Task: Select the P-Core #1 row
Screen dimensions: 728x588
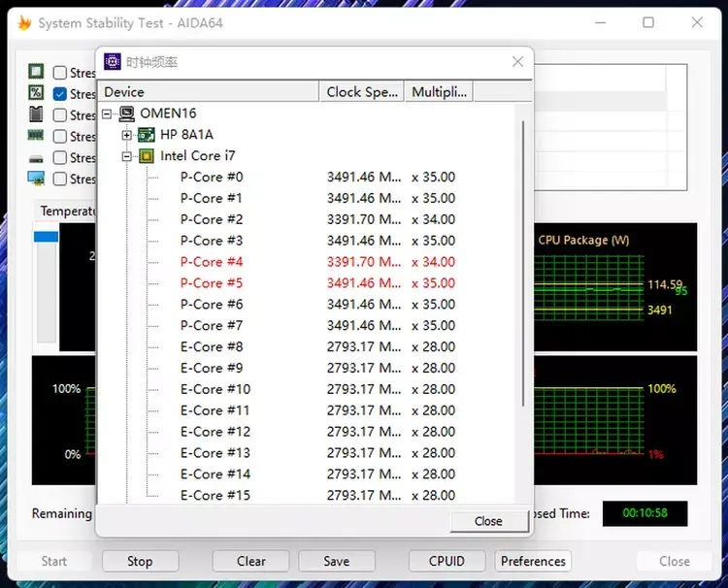Action: coord(318,198)
